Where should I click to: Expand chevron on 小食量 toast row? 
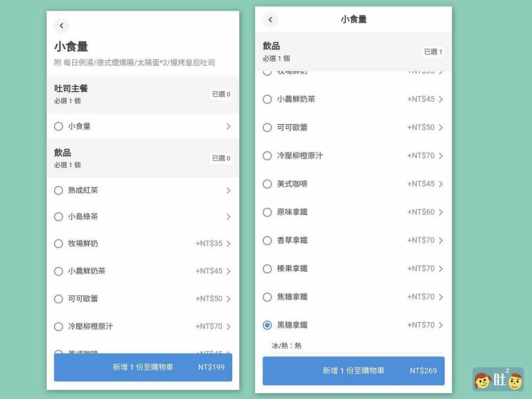coord(228,126)
